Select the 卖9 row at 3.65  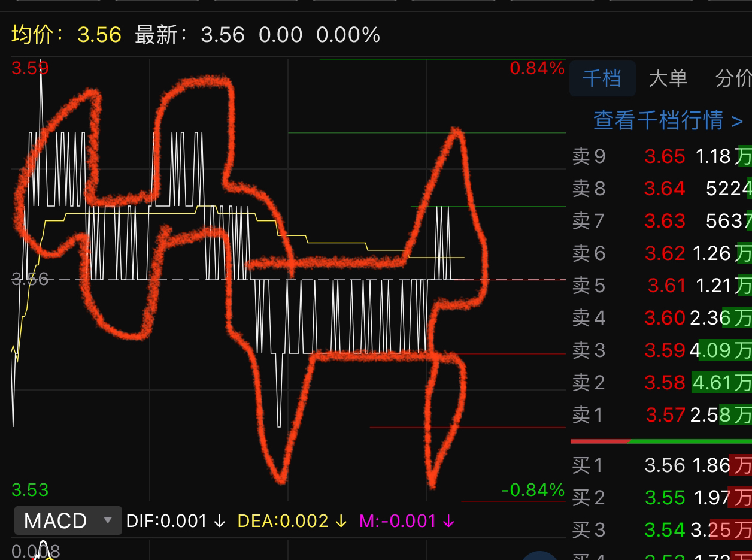pos(662,156)
